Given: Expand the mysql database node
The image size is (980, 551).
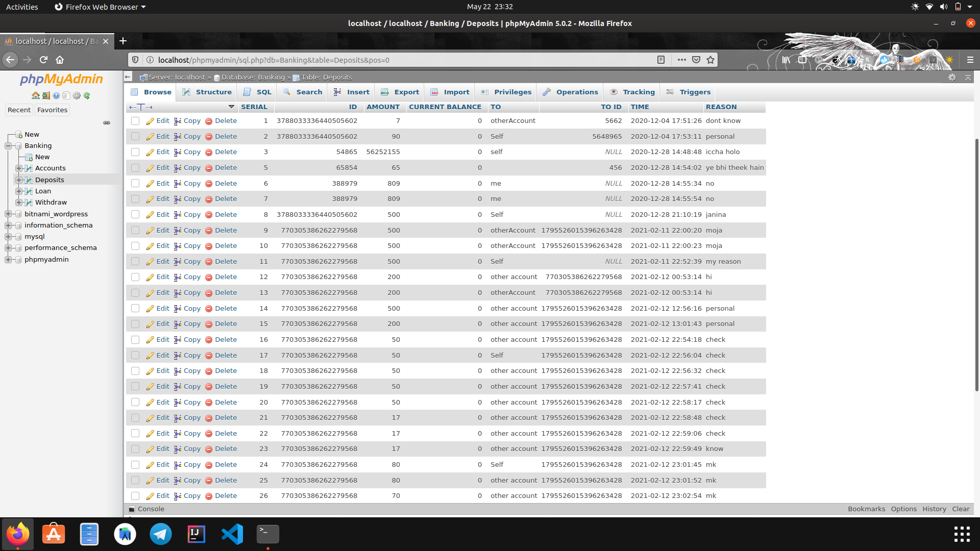Looking at the screenshot, I should tap(8, 237).
